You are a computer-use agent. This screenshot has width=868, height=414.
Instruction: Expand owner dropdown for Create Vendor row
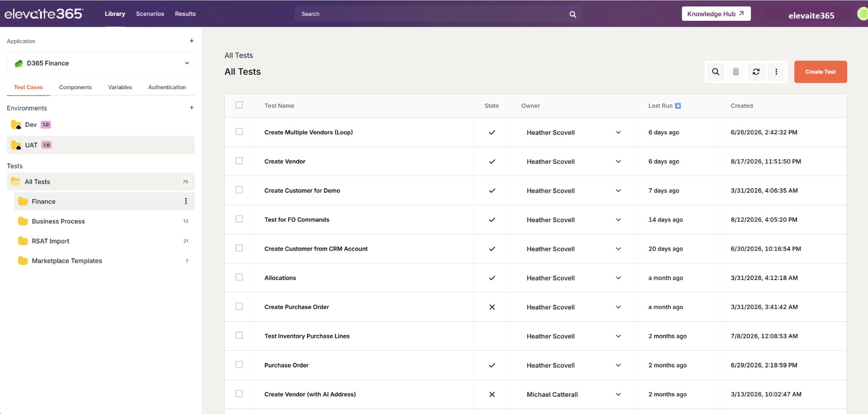[618, 162]
